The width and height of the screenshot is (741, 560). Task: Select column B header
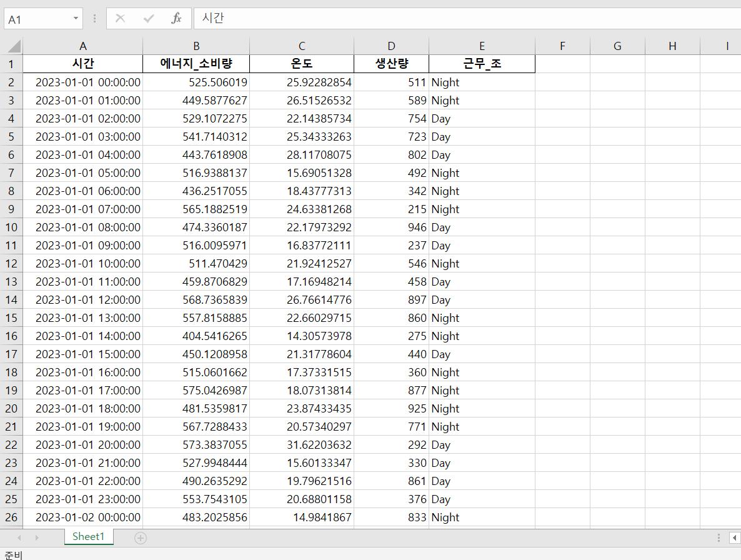(196, 46)
